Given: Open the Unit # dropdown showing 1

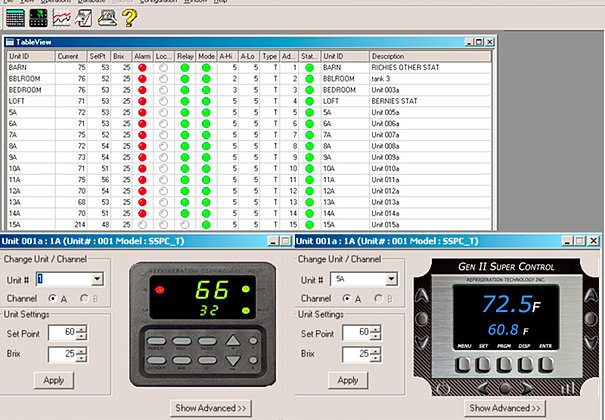Looking at the screenshot, I should coord(97,279).
